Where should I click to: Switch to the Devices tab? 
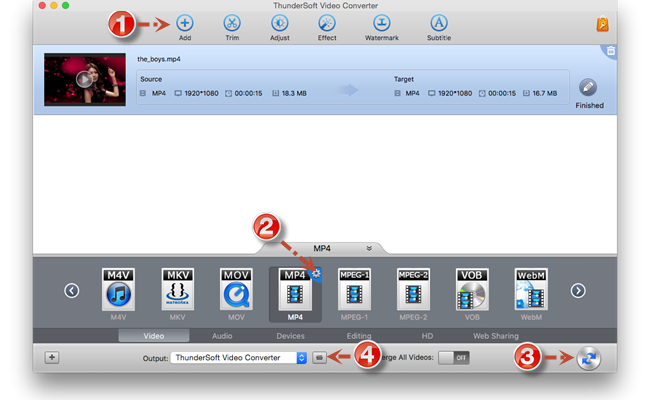pos(291,336)
